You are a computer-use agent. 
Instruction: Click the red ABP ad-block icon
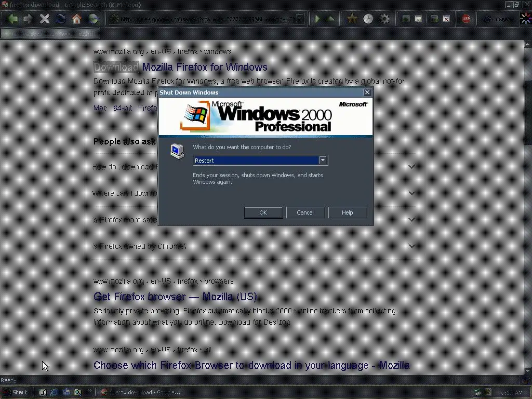point(466,19)
